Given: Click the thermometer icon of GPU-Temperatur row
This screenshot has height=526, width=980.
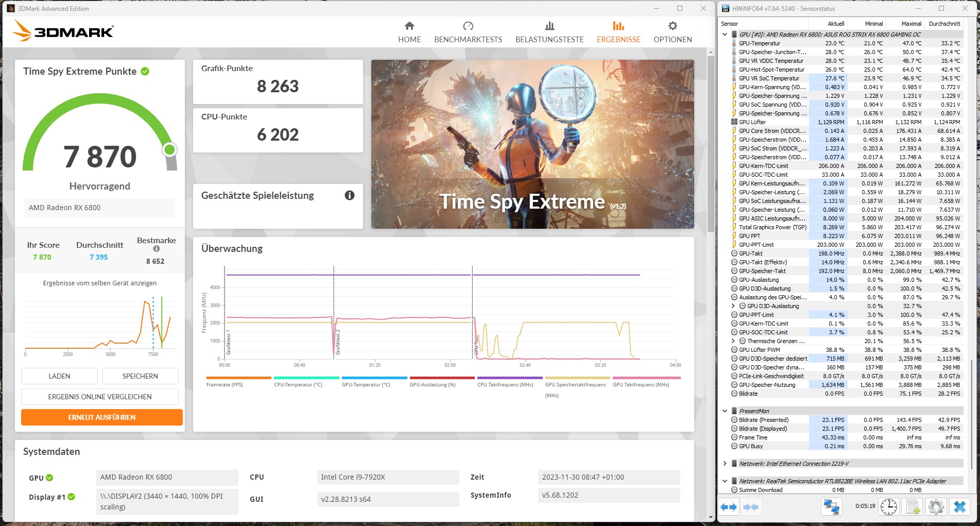Looking at the screenshot, I should [734, 43].
